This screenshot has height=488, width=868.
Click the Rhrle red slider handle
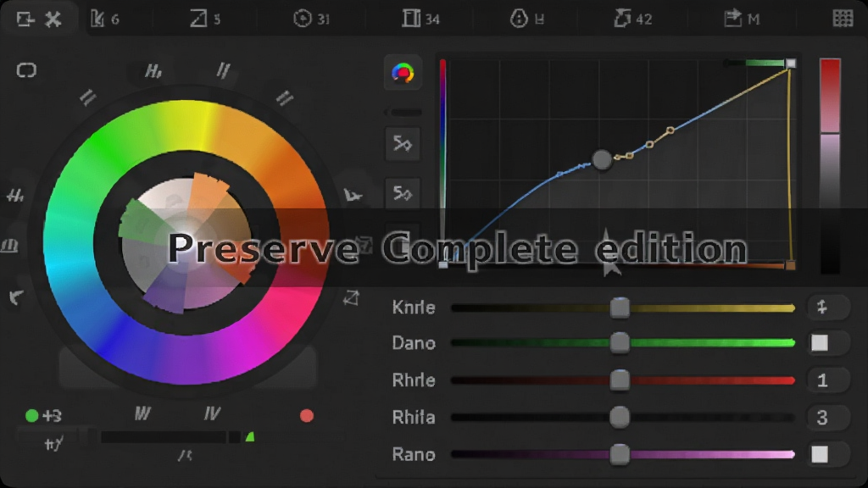620,380
